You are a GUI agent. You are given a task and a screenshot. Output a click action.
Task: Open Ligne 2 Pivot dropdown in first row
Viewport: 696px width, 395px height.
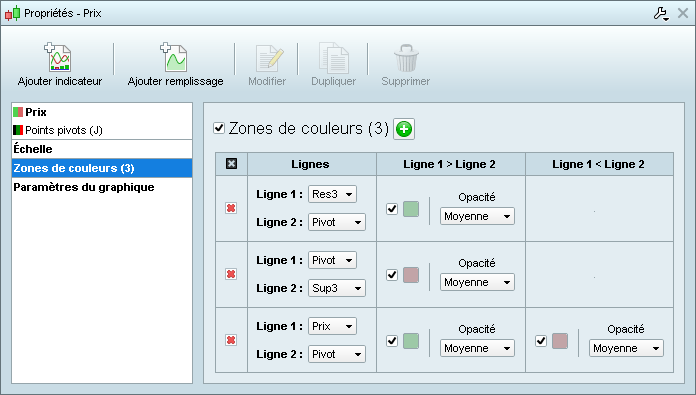[337, 222]
